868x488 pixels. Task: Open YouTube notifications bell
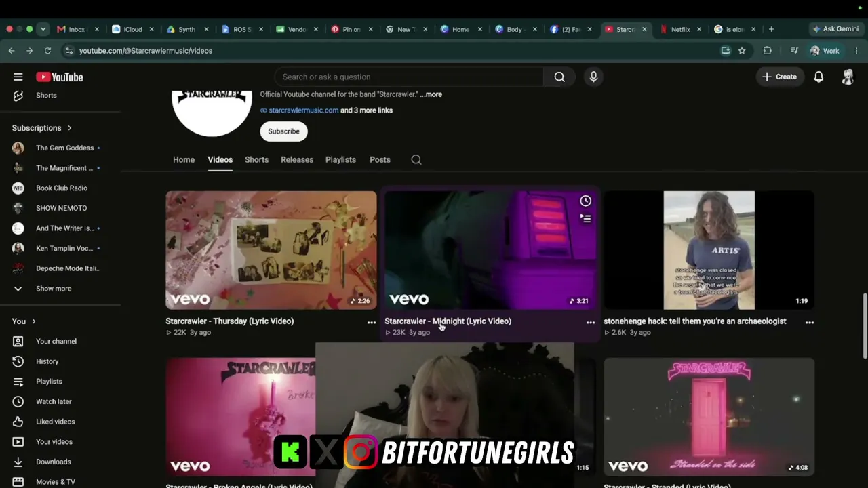tap(818, 77)
